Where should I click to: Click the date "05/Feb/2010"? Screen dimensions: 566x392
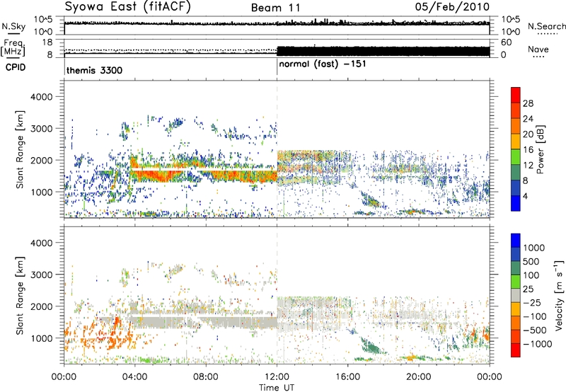click(x=452, y=7)
